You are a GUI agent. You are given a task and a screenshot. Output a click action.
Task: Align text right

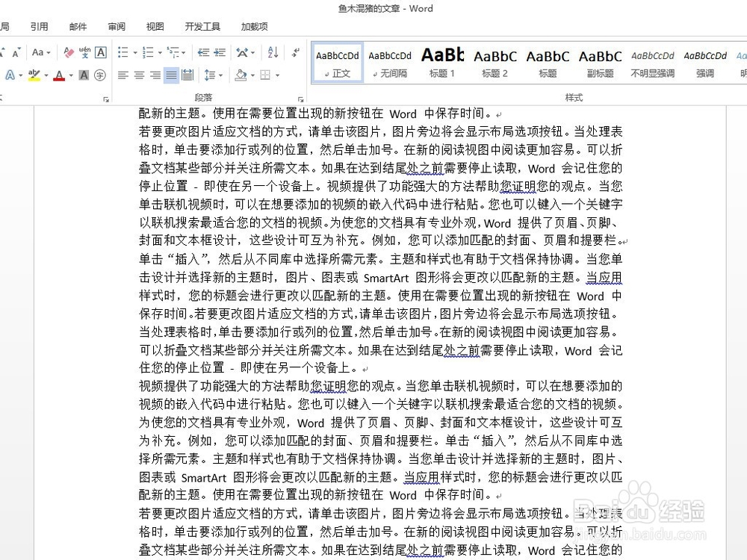pyautogui.click(x=155, y=75)
